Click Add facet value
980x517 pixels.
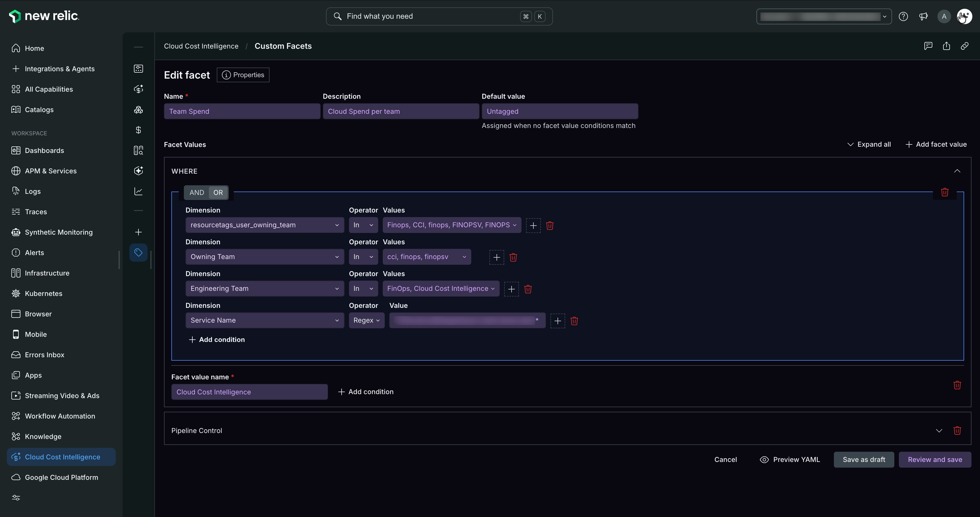click(936, 144)
